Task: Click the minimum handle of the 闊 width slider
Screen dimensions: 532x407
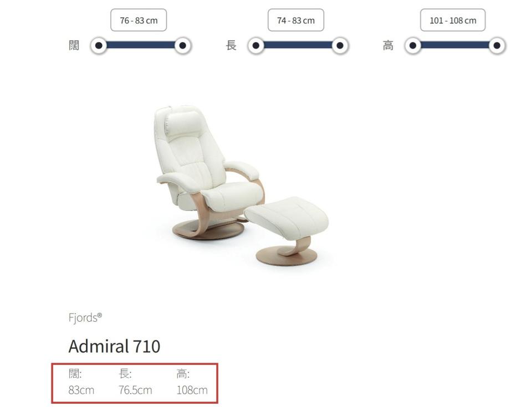Action: coord(99,45)
